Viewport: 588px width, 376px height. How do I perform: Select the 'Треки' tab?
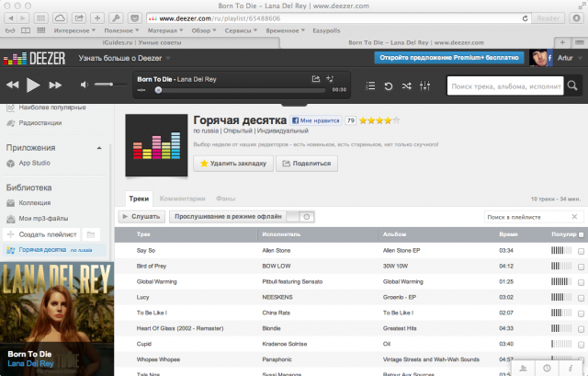click(x=139, y=199)
